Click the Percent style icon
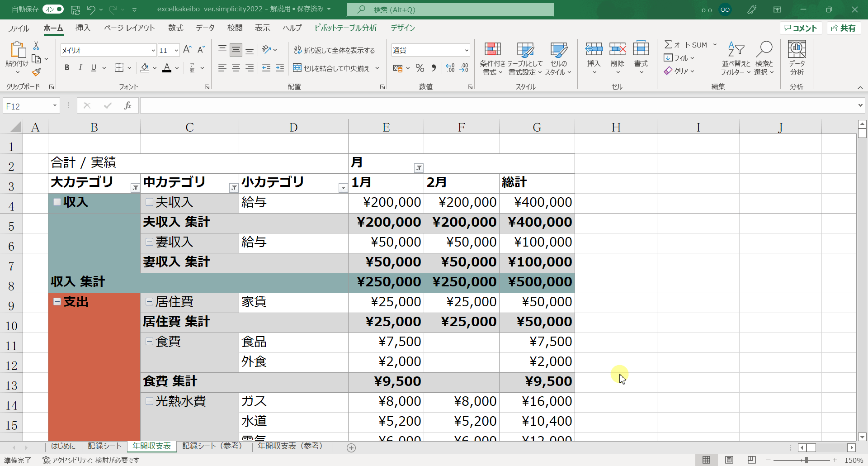 tap(420, 68)
